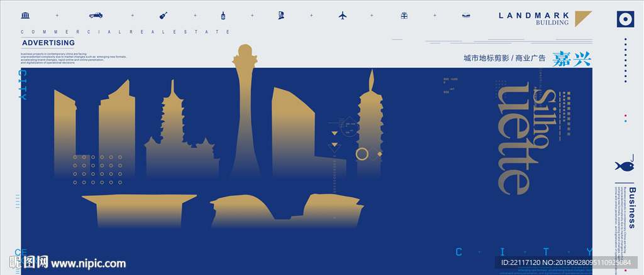The height and width of the screenshot is (275, 644).
Task: Click the gift box icon
Action: 404,16
